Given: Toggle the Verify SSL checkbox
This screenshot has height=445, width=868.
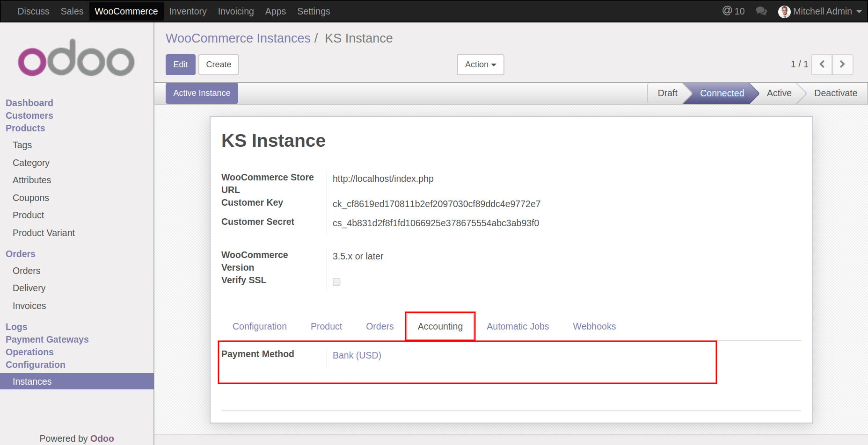Looking at the screenshot, I should pos(336,282).
